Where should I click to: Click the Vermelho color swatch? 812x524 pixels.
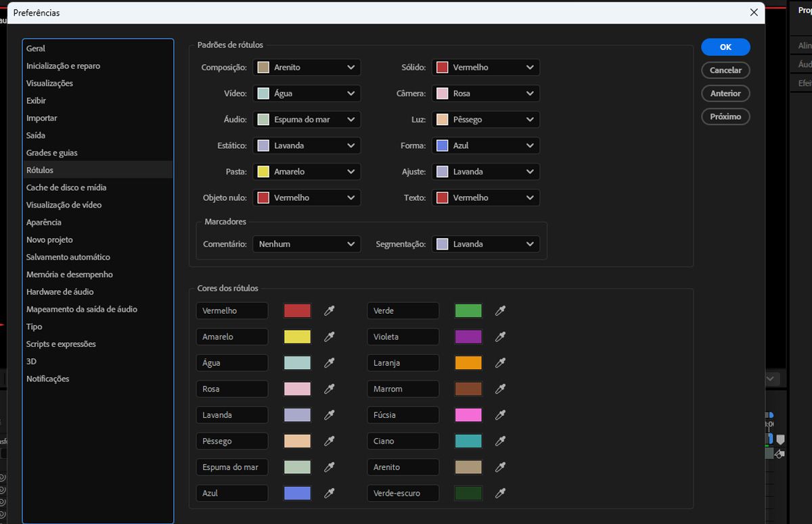click(297, 311)
